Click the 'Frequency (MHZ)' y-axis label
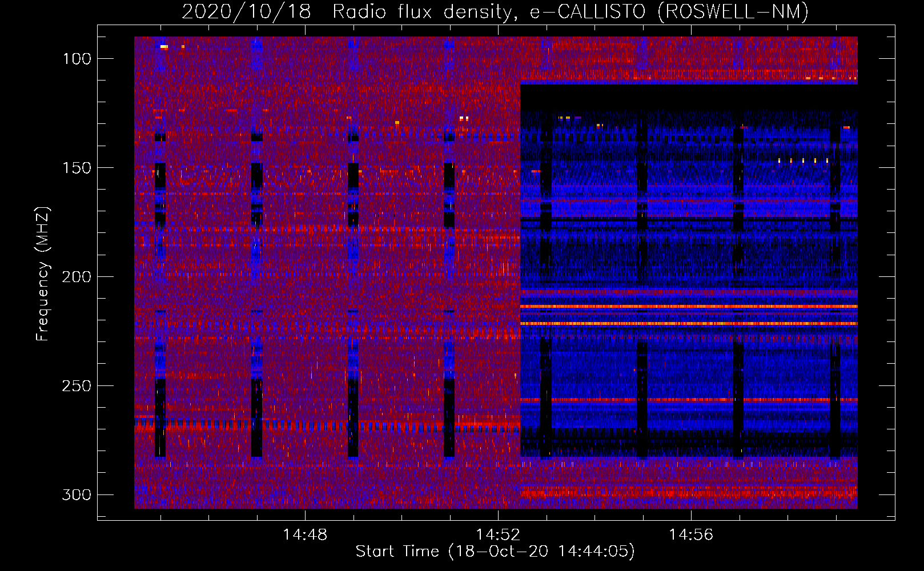This screenshot has width=924, height=571. (42, 274)
